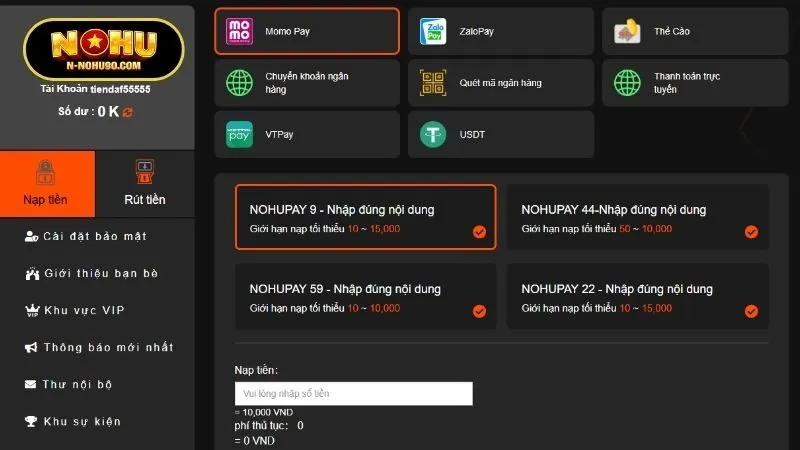Click the globe icon for Thanh toán trực tuyến
This screenshot has height=450, width=800.
(627, 83)
